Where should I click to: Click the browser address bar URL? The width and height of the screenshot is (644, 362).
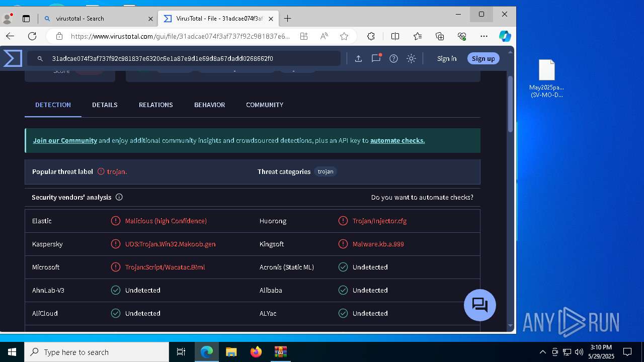(180, 36)
